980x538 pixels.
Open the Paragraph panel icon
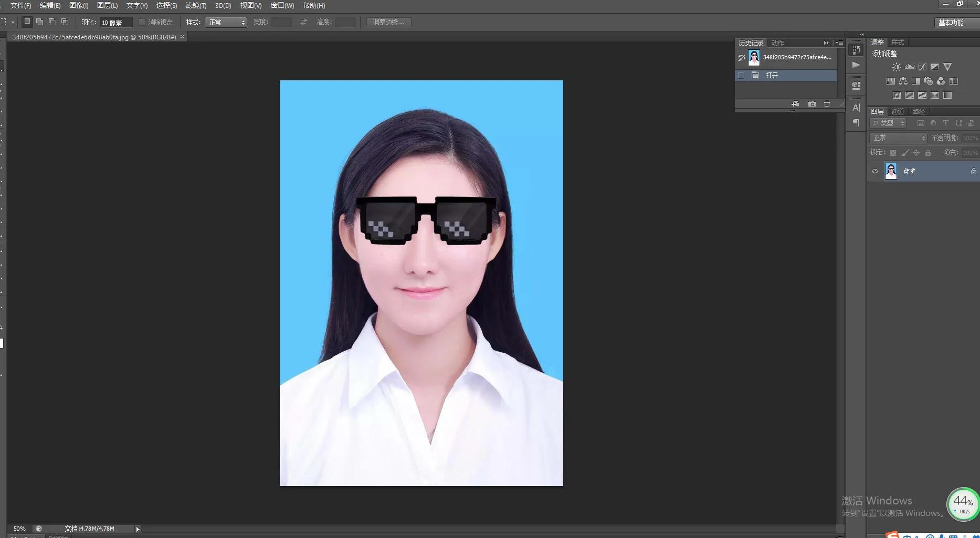click(856, 123)
